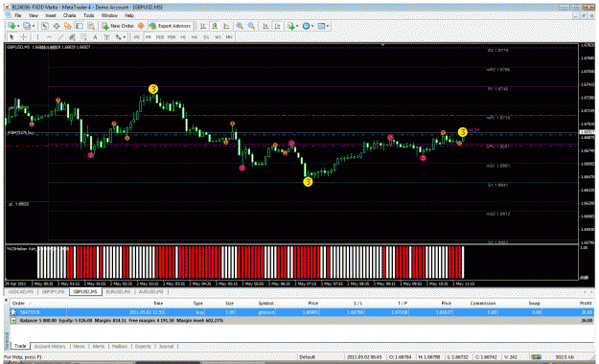
Task: Select the text A tool
Action: [95, 37]
